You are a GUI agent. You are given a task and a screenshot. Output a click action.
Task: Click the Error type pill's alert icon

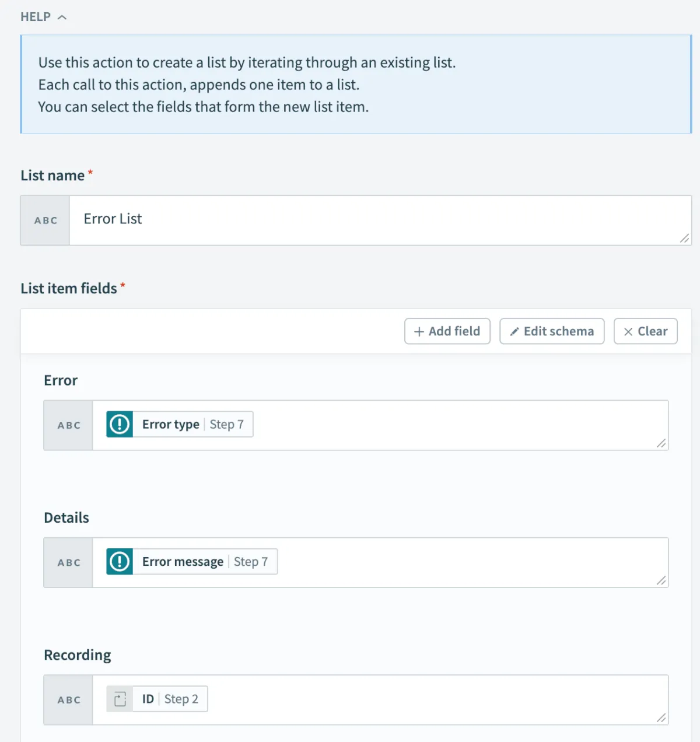tap(120, 424)
